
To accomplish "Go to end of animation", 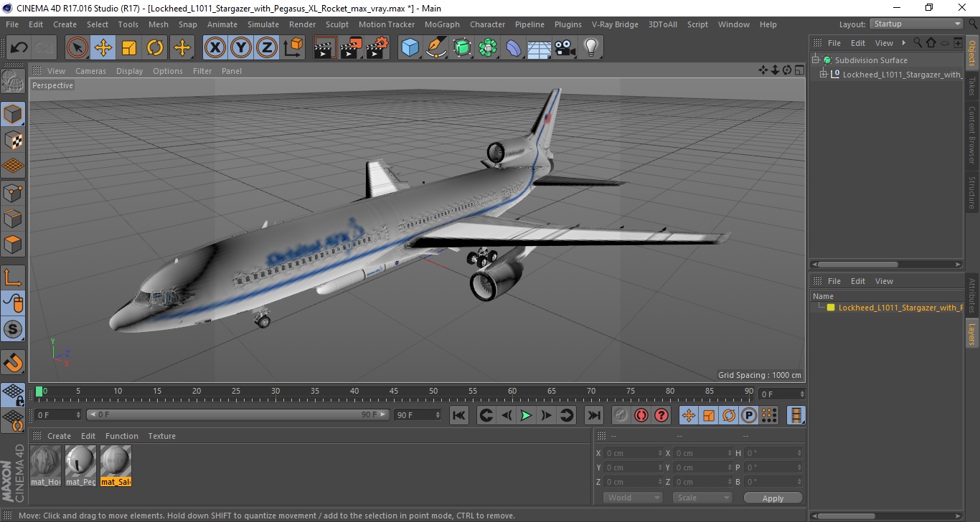I will (x=593, y=415).
